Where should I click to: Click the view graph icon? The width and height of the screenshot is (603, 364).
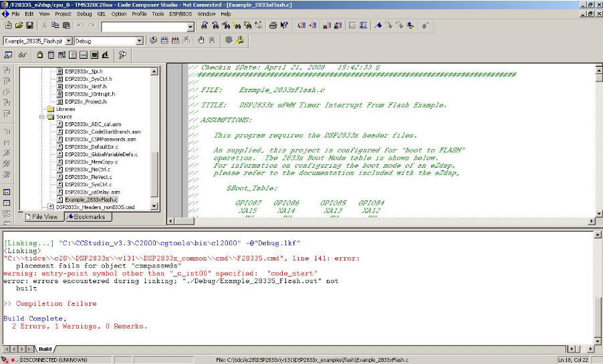coord(84,55)
